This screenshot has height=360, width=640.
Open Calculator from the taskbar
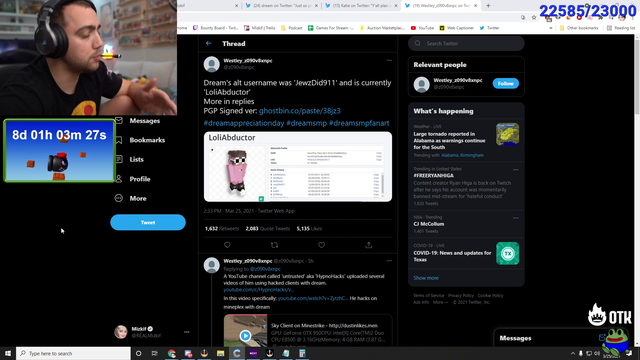(302, 353)
